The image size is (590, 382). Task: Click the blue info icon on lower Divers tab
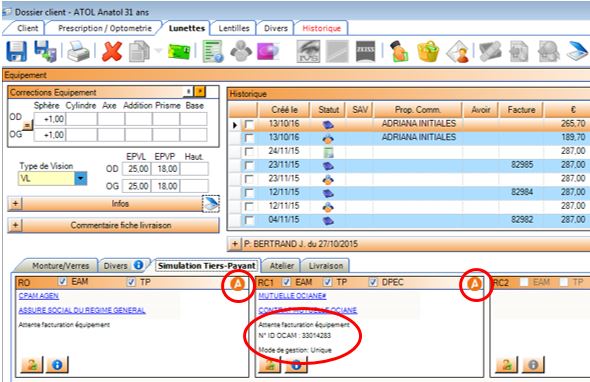(x=138, y=265)
